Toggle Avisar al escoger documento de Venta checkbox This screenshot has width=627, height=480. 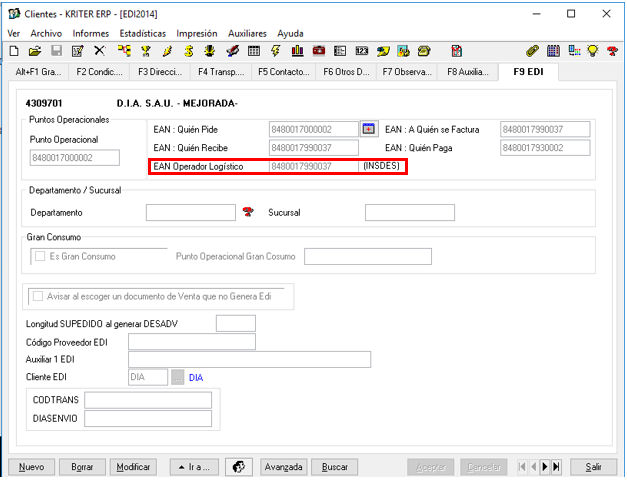coord(38,296)
